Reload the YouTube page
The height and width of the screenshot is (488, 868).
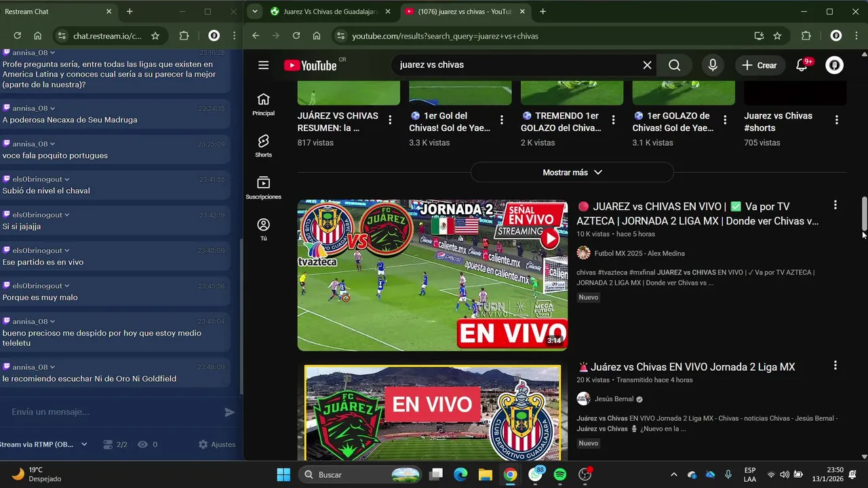pos(296,36)
